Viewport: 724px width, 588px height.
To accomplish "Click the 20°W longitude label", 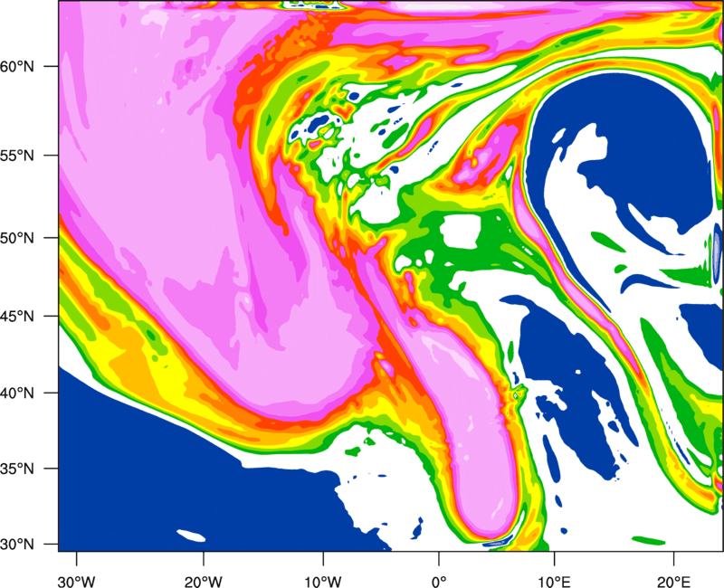I will point(204,582).
